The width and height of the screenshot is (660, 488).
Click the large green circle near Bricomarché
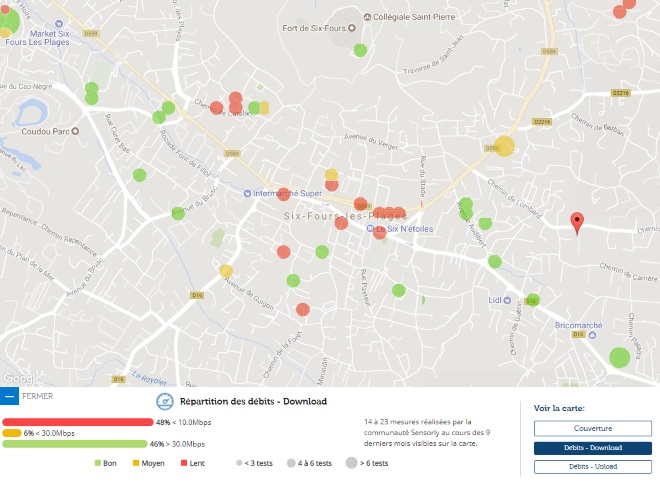pyautogui.click(x=619, y=357)
